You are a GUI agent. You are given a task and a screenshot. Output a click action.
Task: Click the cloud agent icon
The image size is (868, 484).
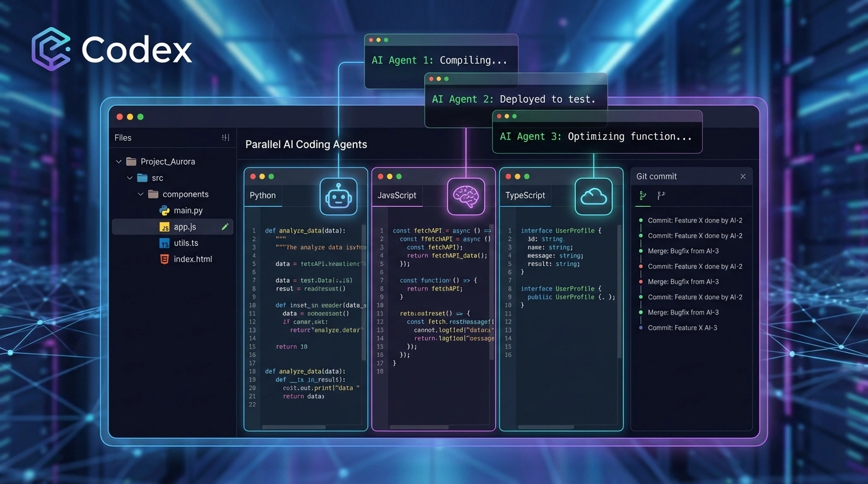coord(593,196)
